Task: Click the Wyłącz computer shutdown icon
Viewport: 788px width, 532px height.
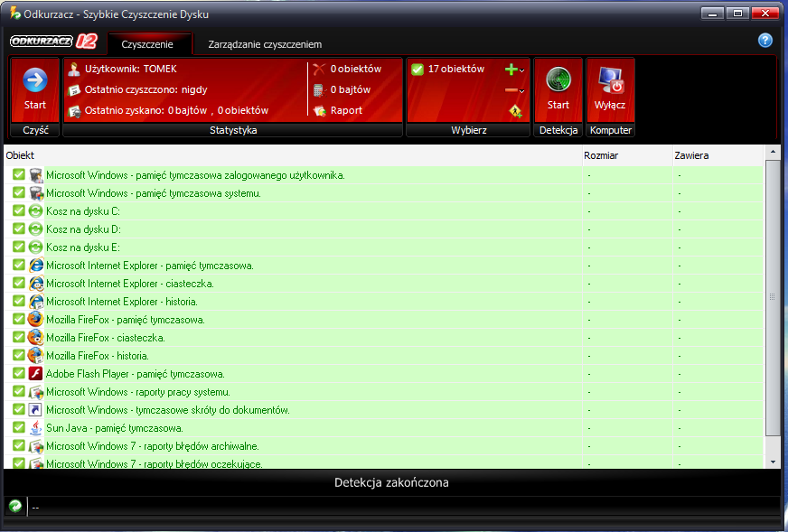Action: tap(611, 80)
